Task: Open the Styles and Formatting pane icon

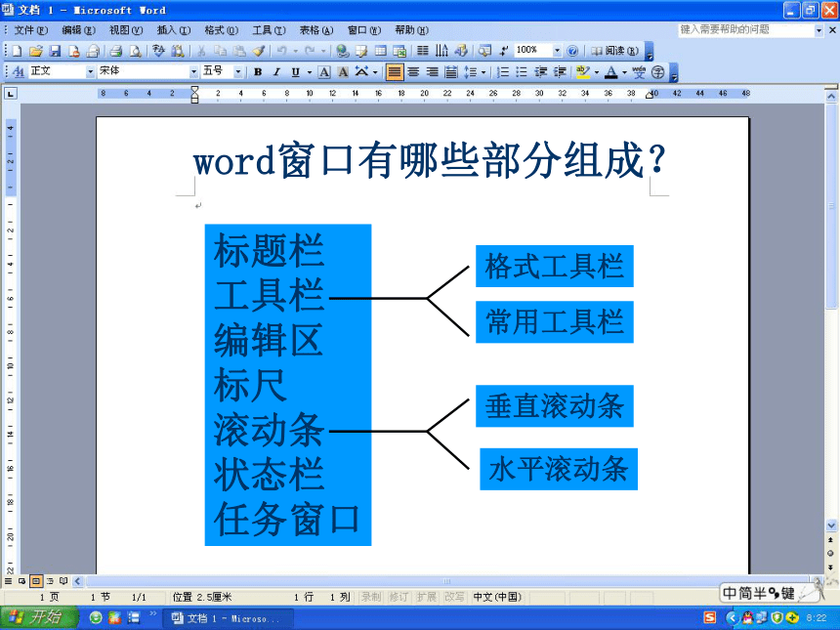Action: [18, 71]
